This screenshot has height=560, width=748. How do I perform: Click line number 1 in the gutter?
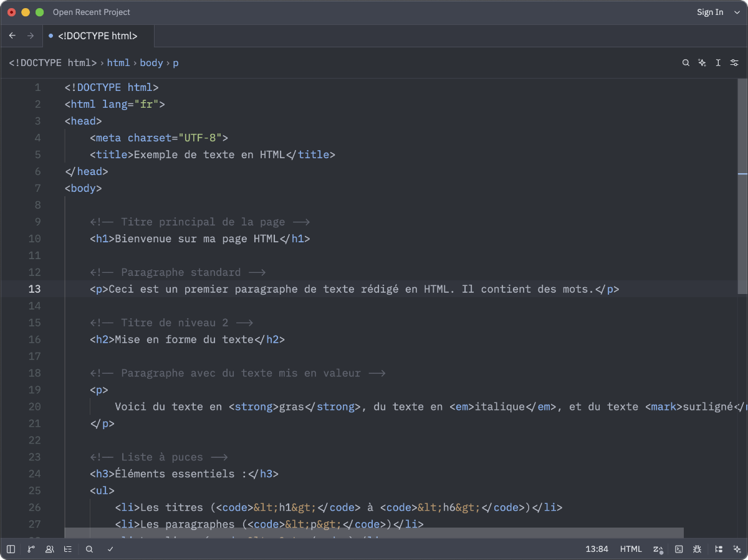pyautogui.click(x=37, y=87)
